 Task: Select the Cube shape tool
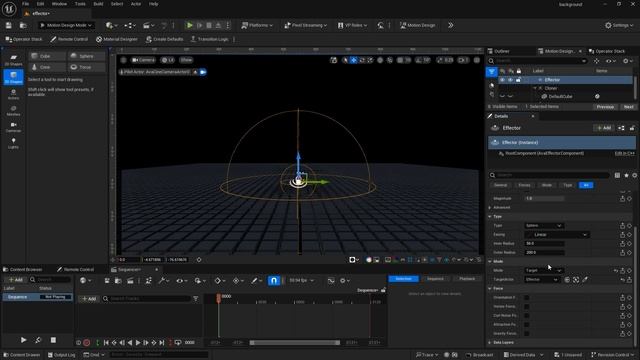pyautogui.click(x=47, y=56)
